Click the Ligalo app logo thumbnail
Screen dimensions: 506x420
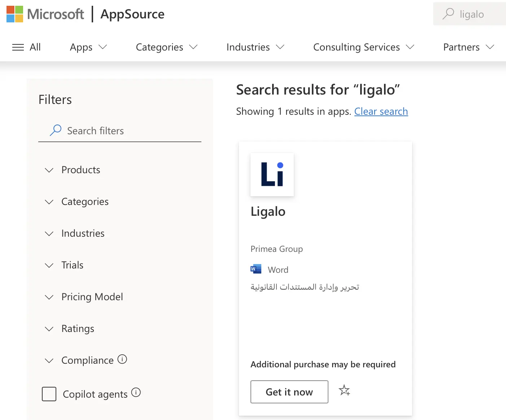coord(272,175)
